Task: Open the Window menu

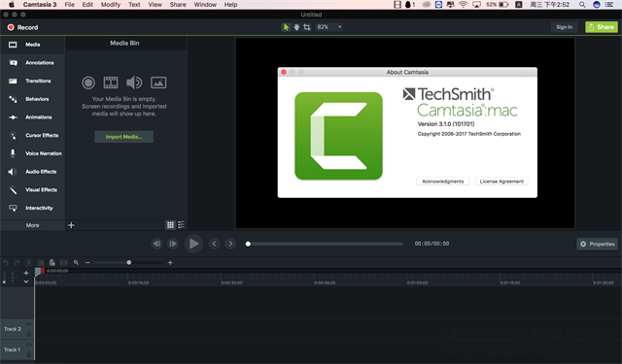Action: click(x=205, y=5)
